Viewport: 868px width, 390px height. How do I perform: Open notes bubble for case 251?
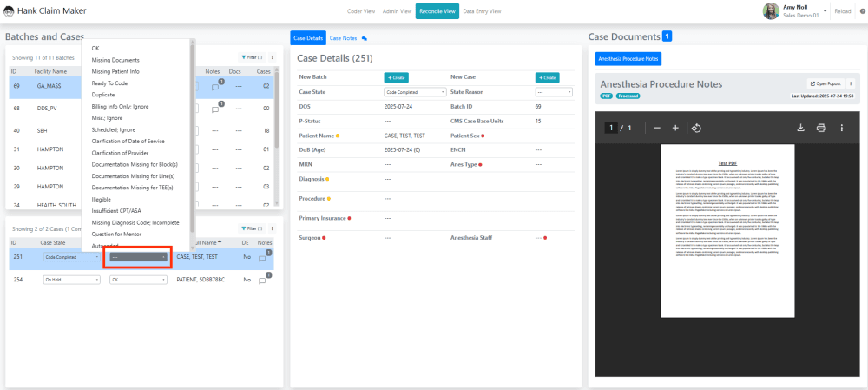(263, 258)
